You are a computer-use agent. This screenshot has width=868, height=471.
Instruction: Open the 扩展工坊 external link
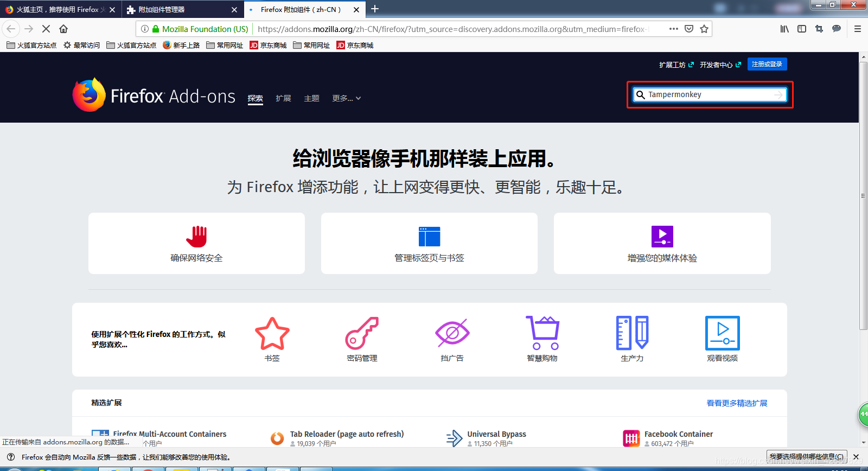676,65
